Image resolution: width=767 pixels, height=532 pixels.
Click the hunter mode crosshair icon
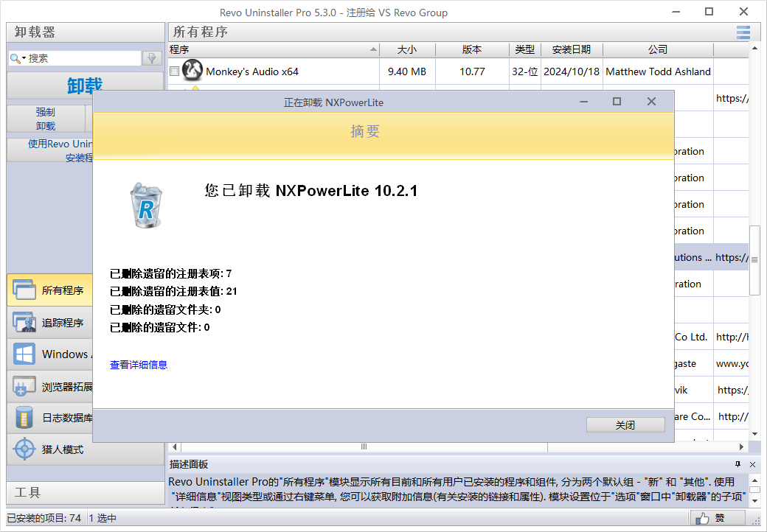[24, 449]
